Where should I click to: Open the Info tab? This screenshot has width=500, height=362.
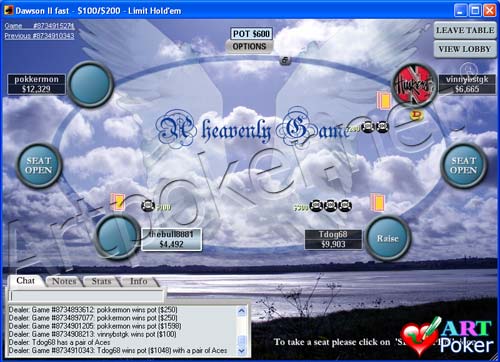click(139, 282)
